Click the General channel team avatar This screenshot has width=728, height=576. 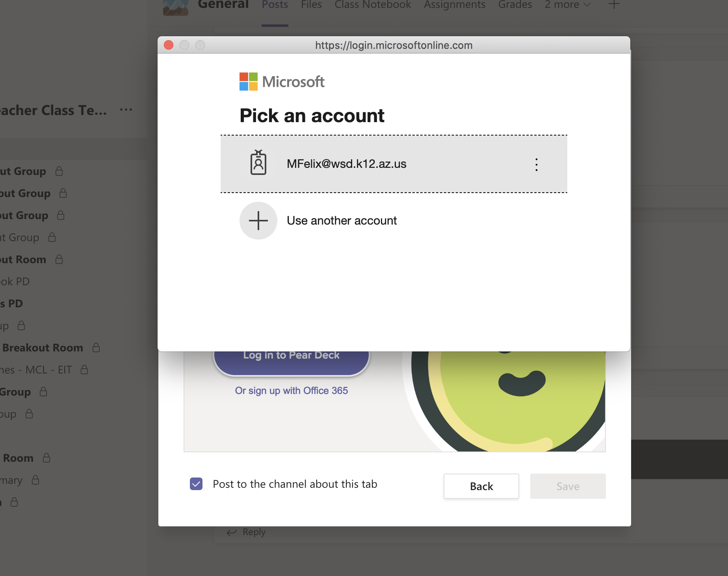click(176, 7)
